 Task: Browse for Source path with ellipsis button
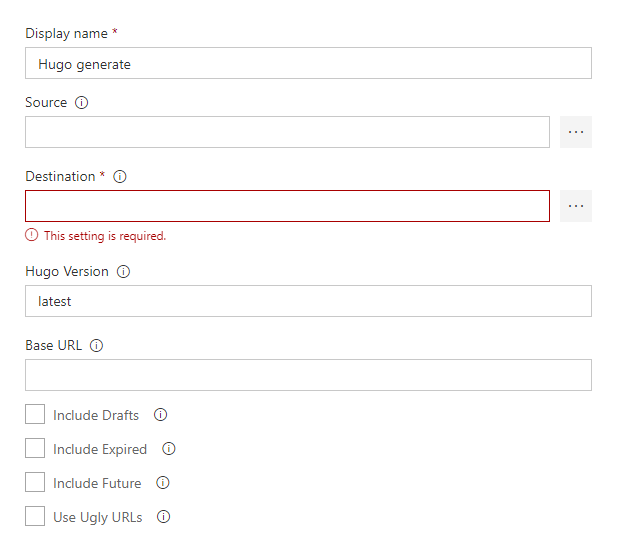pos(576,132)
